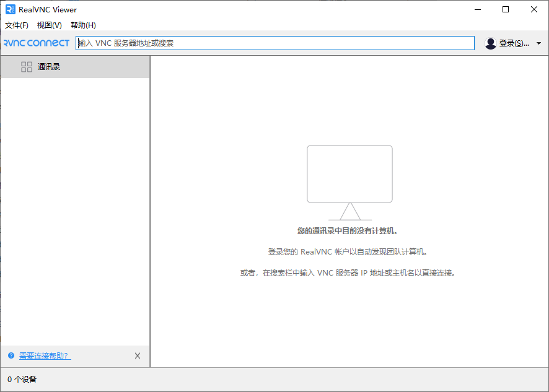
Task: Open the 需要连接帮助? link
Action: [45, 356]
